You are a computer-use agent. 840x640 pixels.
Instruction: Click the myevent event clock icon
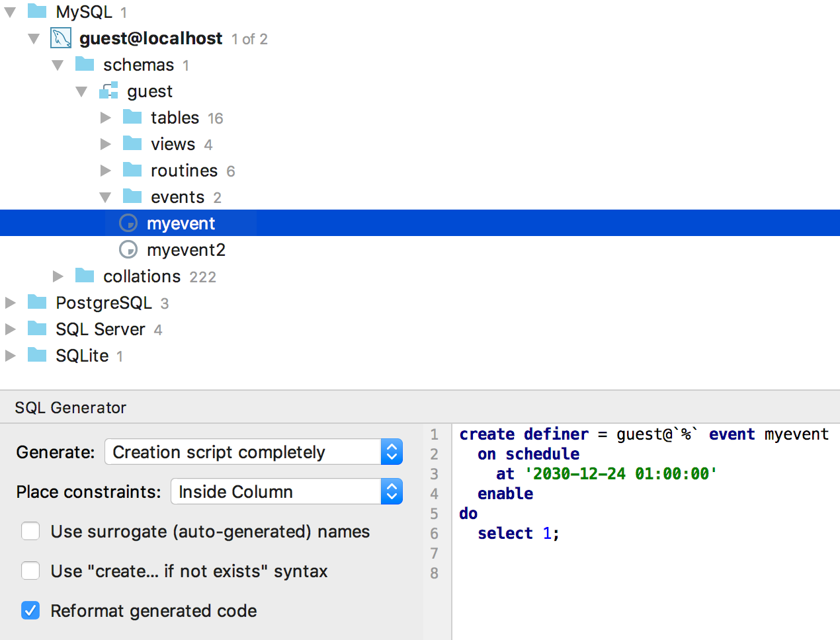128,223
